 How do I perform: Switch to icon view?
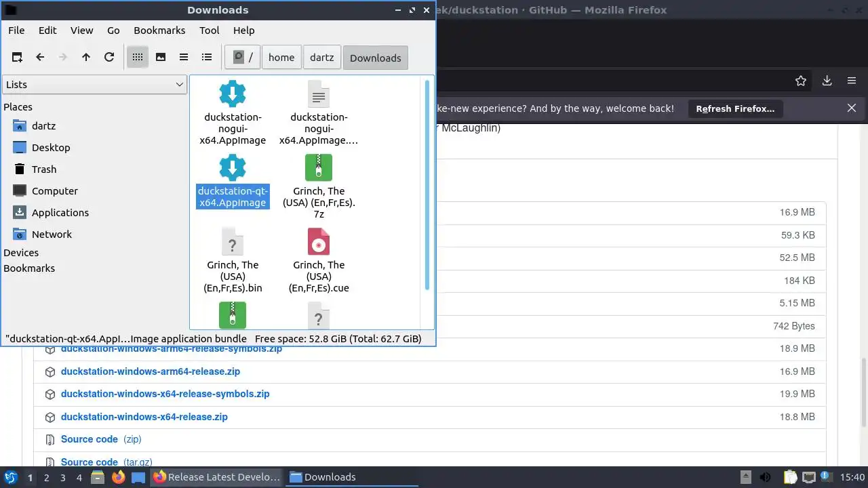point(138,58)
